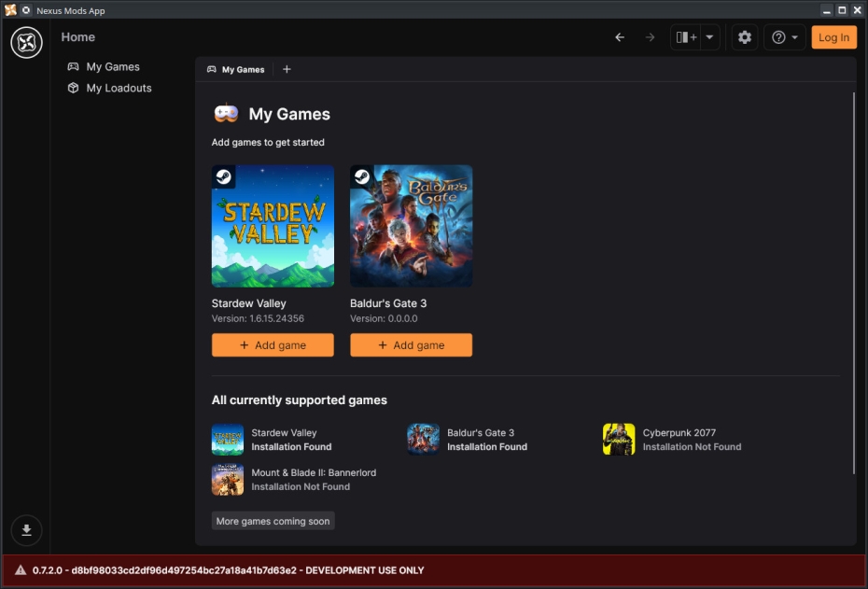Click the Nexus Mods App titlebar icon

[x=10, y=10]
